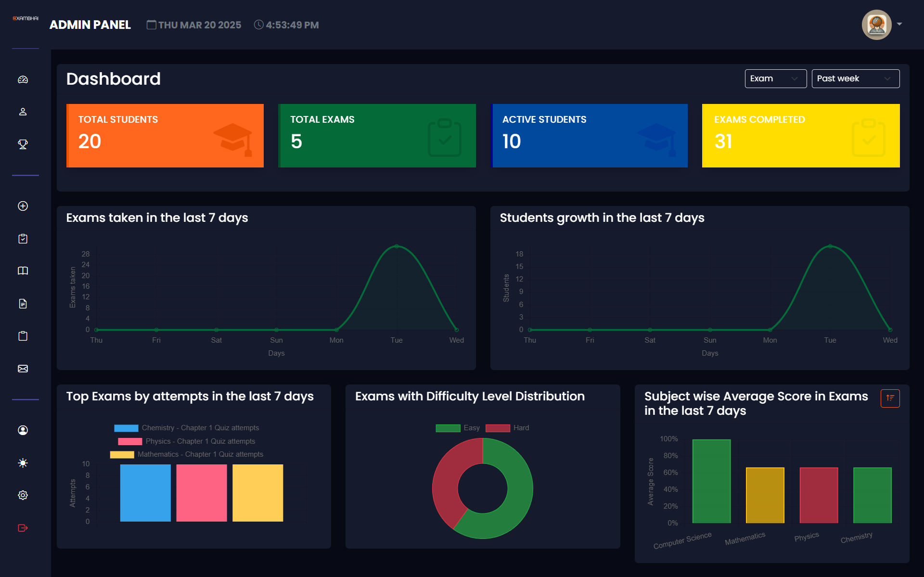Open the envelope messages icon
The height and width of the screenshot is (577, 924).
23,369
